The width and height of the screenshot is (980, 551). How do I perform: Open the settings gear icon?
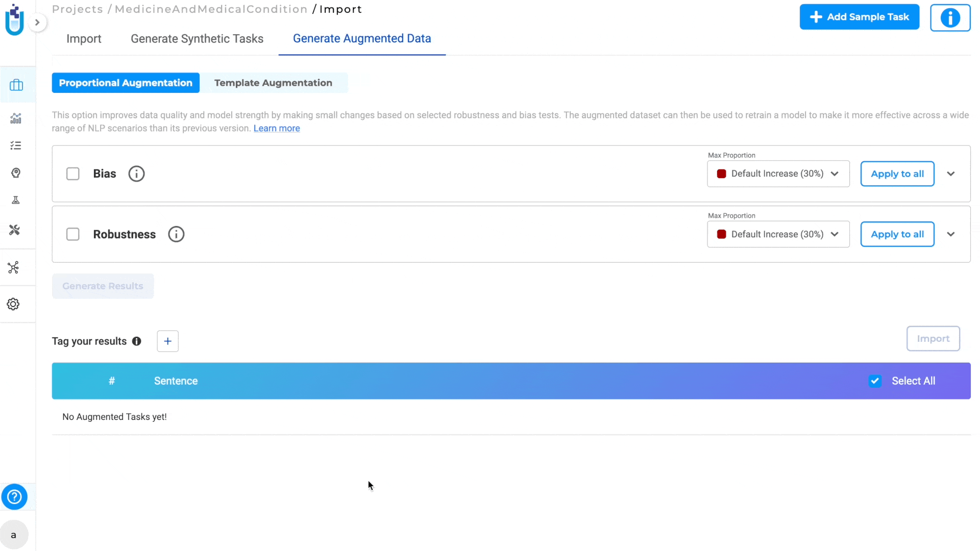pyautogui.click(x=13, y=304)
